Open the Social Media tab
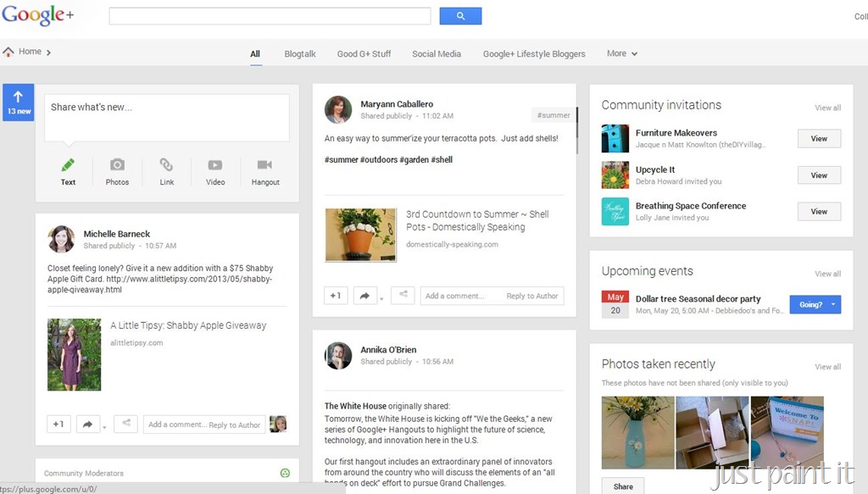Image resolution: width=868 pixels, height=494 pixels. coord(437,54)
